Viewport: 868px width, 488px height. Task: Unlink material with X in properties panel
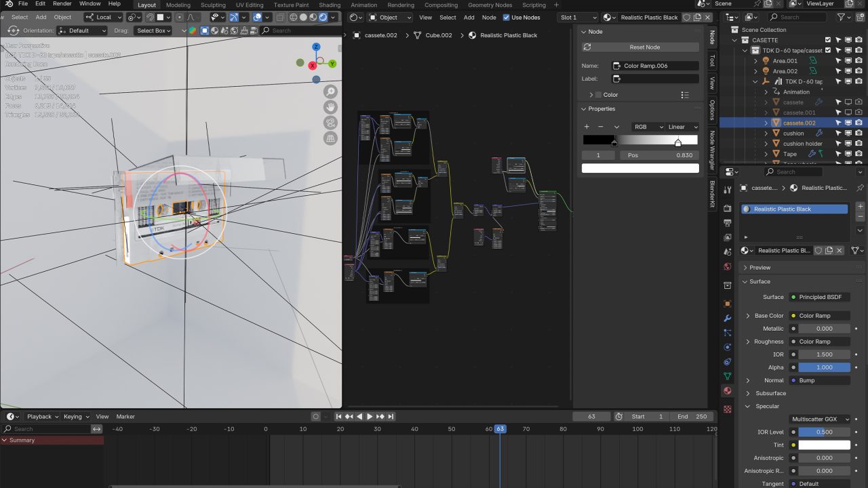point(839,251)
